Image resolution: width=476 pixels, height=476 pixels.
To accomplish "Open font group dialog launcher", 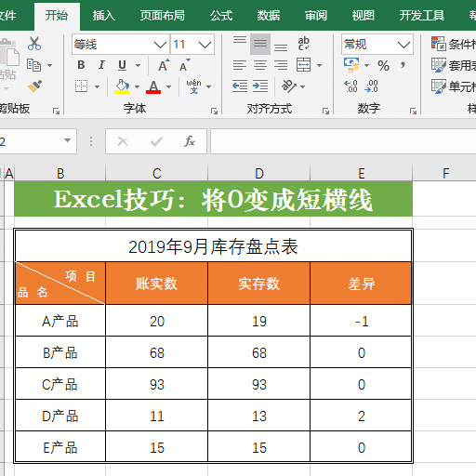I will (x=214, y=111).
